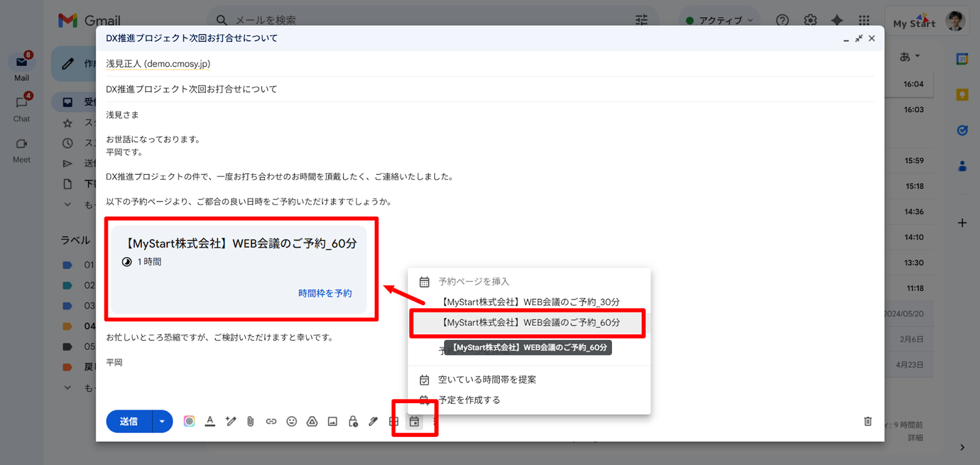
Task: Click the booking card title WEB会議のご予約_60分
Action: coord(241,243)
